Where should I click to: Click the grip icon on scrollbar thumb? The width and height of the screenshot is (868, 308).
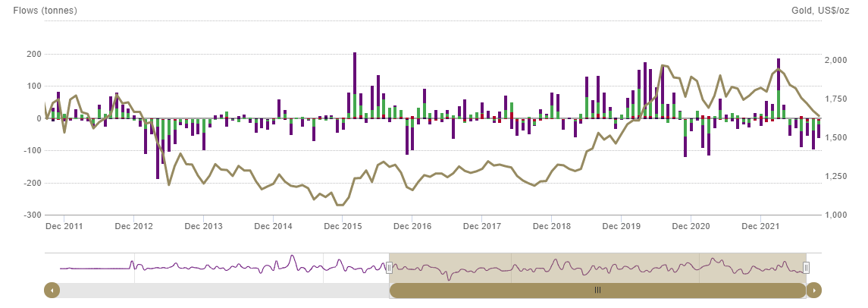click(597, 290)
